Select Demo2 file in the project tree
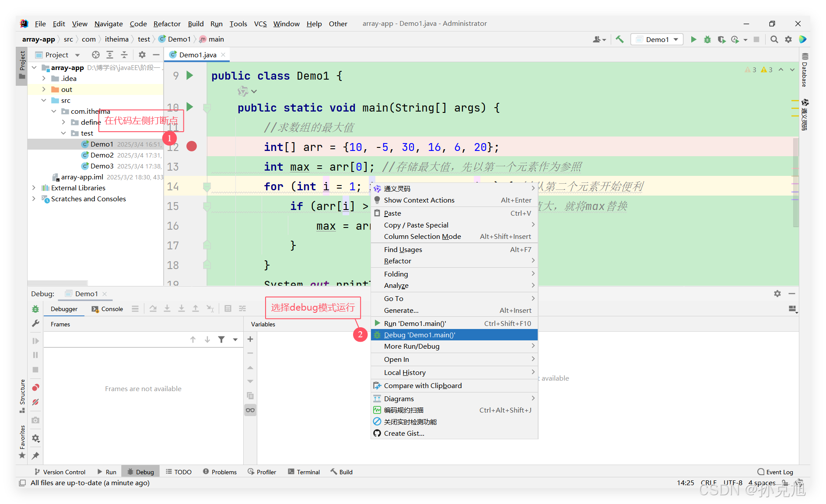 (102, 155)
